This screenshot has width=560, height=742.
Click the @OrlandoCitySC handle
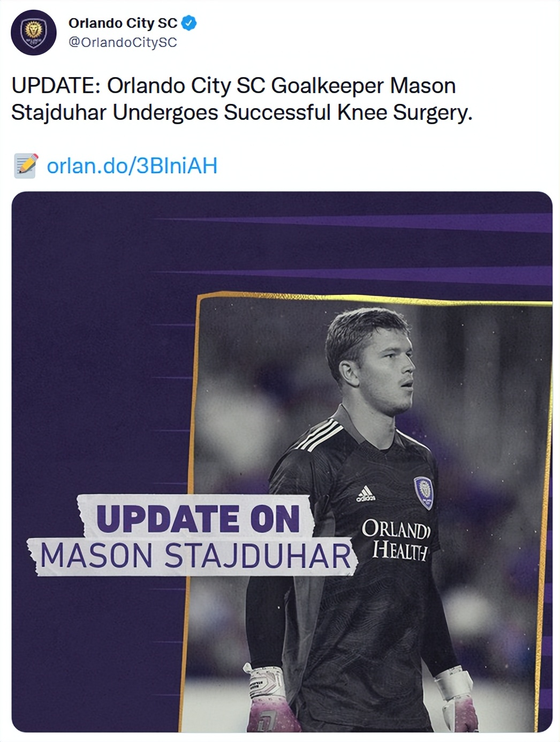click(123, 42)
